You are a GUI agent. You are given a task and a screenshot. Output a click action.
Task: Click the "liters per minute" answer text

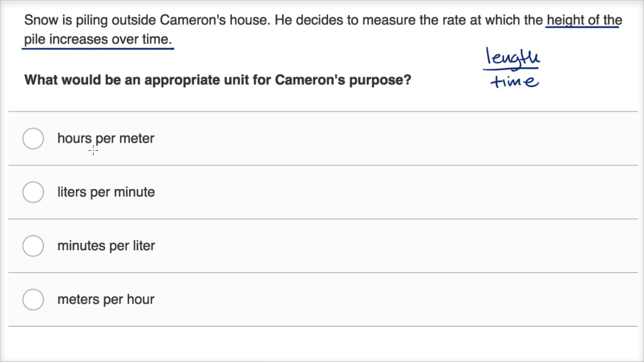tap(106, 192)
